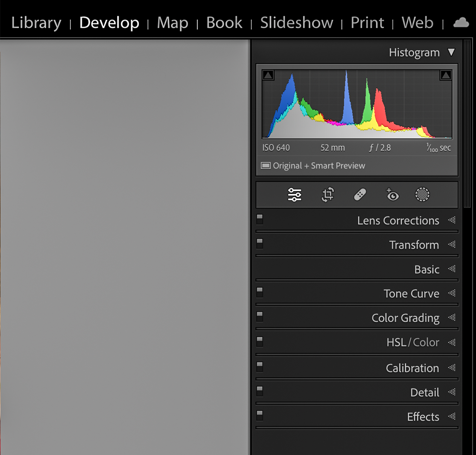Expand the Lens Corrections panel arrow
The image size is (476, 455).
coord(452,220)
